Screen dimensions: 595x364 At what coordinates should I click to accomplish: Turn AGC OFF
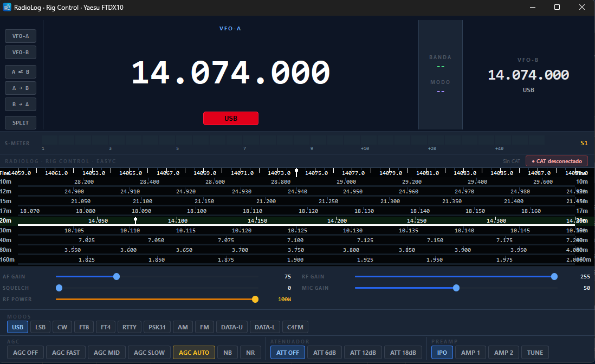[25, 352]
